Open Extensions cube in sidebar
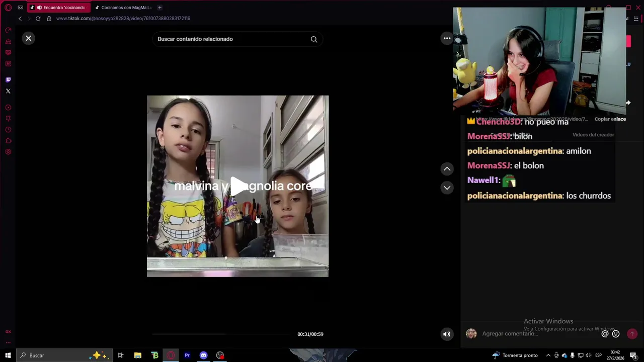The image size is (644, 362). coord(8,141)
